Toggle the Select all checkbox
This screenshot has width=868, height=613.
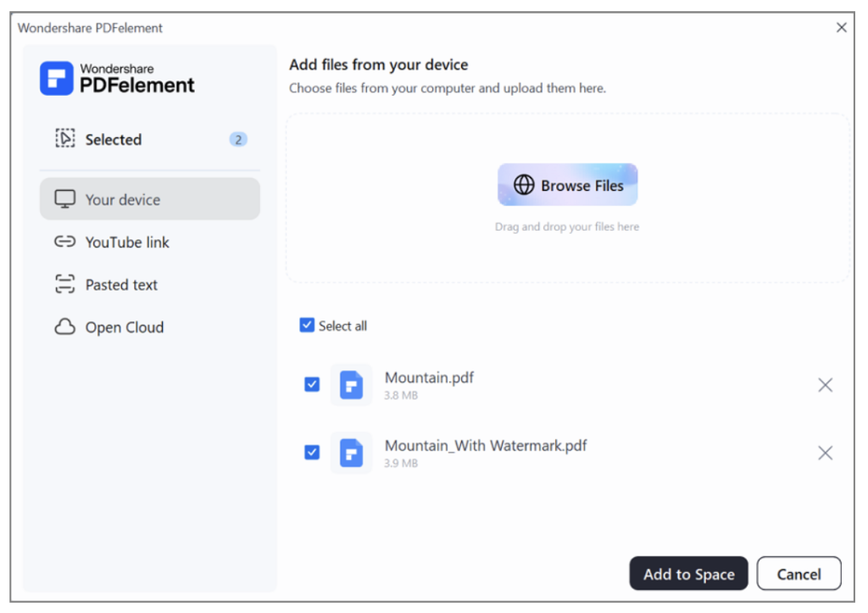[307, 325]
